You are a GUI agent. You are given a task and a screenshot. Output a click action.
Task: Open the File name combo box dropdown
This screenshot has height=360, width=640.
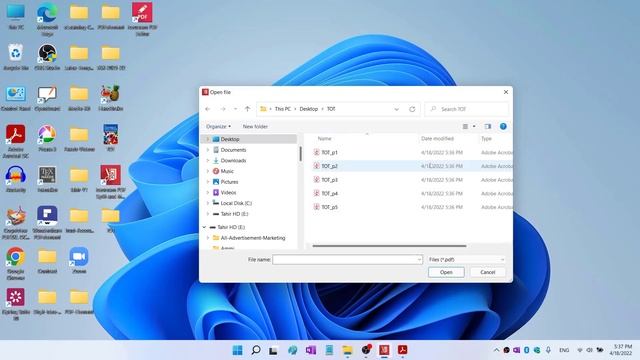[419, 260]
